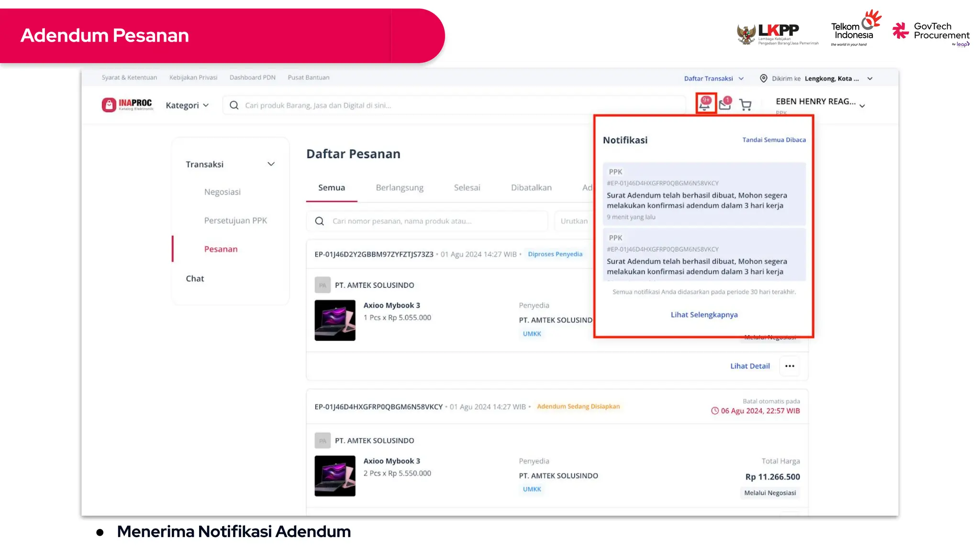Click the search icon in order search field
980x551 pixels.
pos(319,221)
